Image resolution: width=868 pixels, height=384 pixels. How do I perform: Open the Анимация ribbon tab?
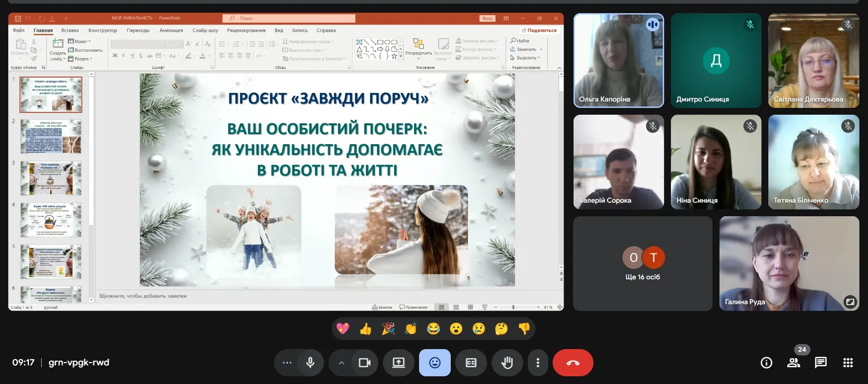[x=171, y=30]
